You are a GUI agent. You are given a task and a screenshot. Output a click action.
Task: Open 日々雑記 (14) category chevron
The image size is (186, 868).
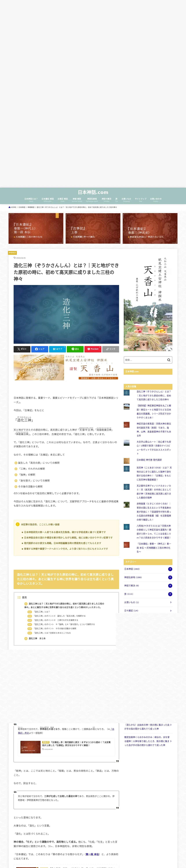[171, 610]
